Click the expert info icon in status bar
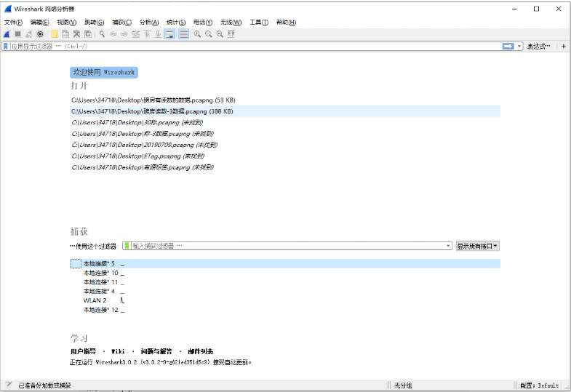This screenshot has height=392, width=571. click(x=9, y=385)
